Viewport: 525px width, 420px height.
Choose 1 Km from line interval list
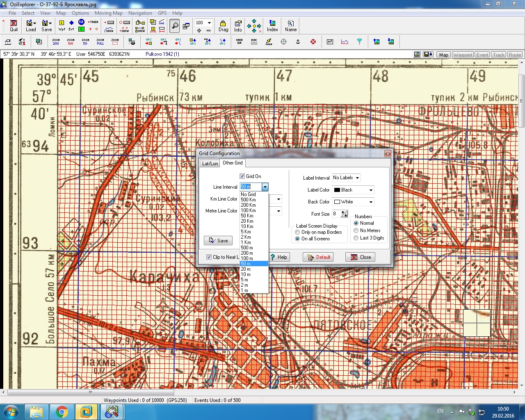pos(246,242)
